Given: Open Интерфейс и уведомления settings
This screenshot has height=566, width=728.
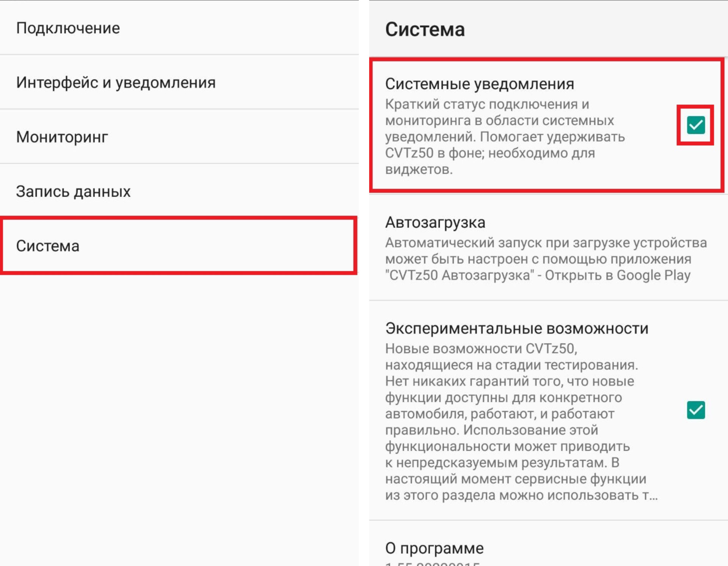Looking at the screenshot, I should pyautogui.click(x=116, y=83).
